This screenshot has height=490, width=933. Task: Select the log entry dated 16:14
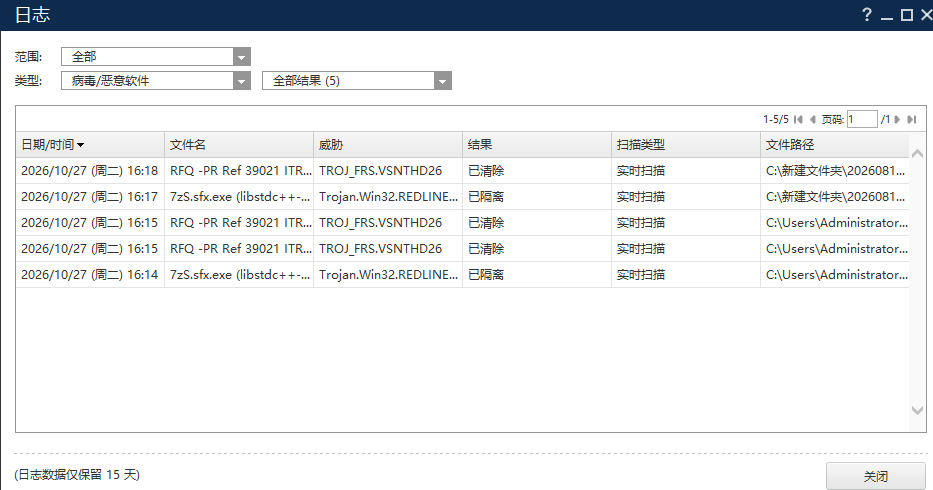point(462,274)
